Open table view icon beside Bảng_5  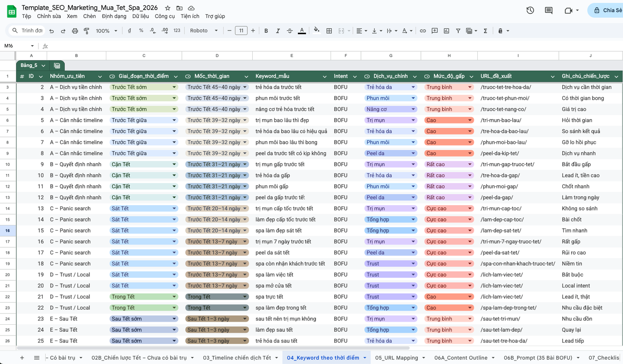pyautogui.click(x=57, y=65)
